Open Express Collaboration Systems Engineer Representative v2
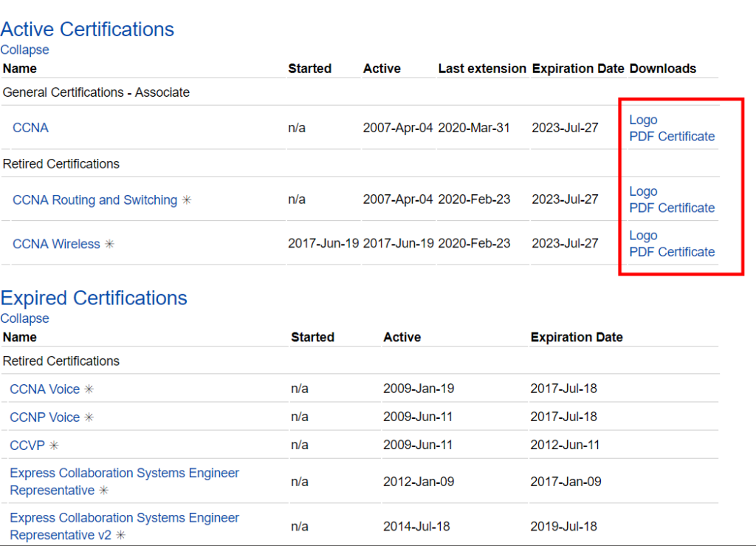Image resolution: width=756 pixels, height=546 pixels. click(x=124, y=519)
